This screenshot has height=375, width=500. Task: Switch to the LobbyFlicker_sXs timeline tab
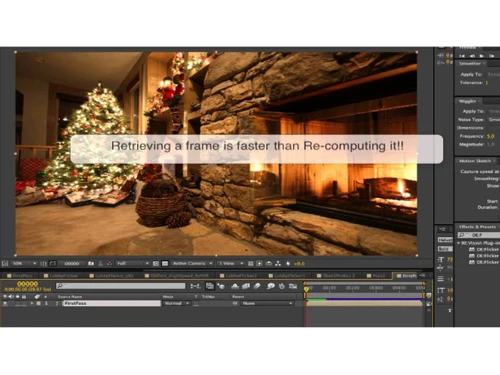click(x=112, y=276)
